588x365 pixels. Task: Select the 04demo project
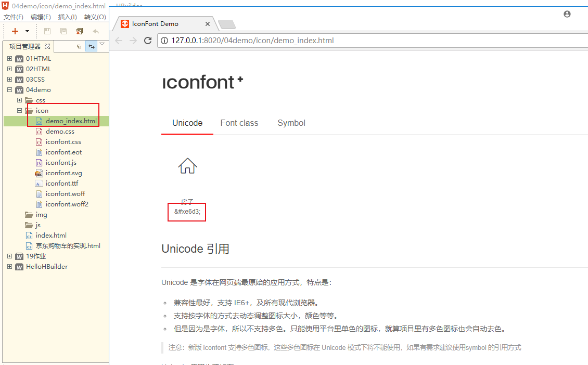click(x=39, y=90)
